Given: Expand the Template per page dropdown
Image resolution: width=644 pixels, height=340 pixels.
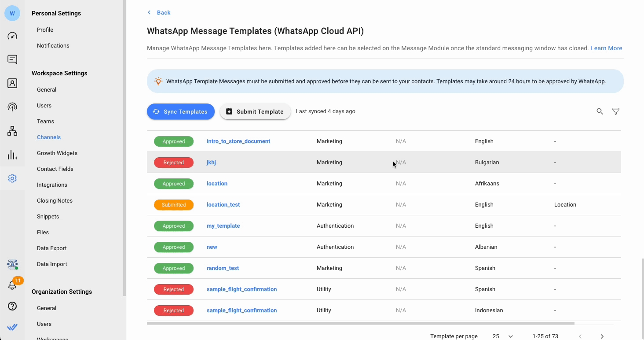Looking at the screenshot, I should [502, 336].
